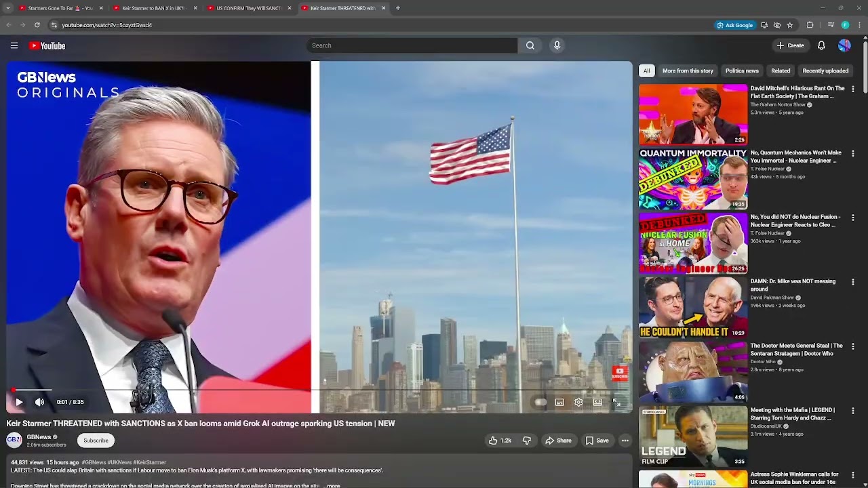Enter full screen mode
This screenshot has height=488, width=868.
point(616,402)
